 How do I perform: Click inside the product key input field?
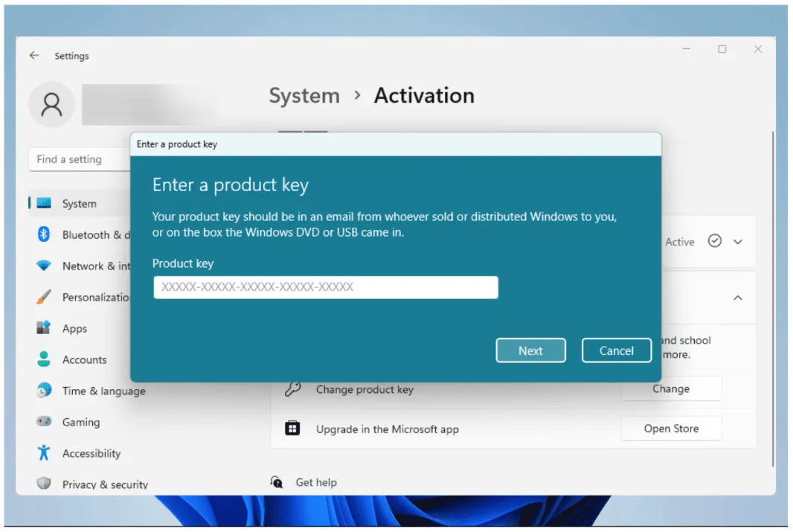[x=325, y=287]
